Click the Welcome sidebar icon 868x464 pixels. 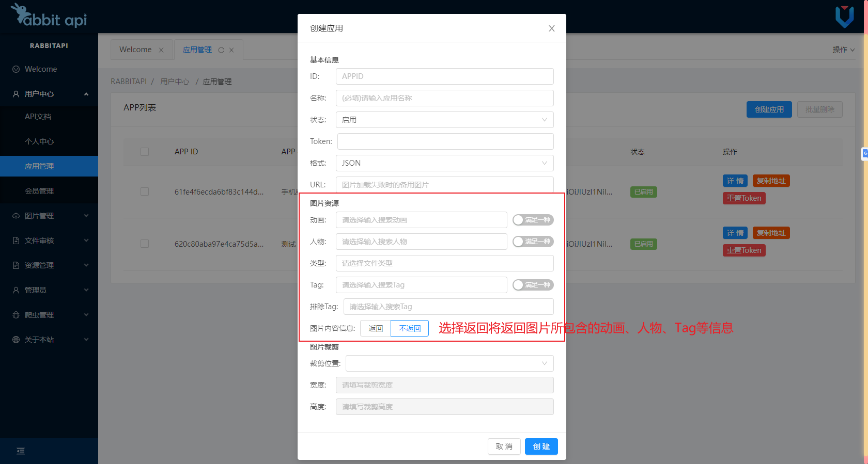coord(16,69)
